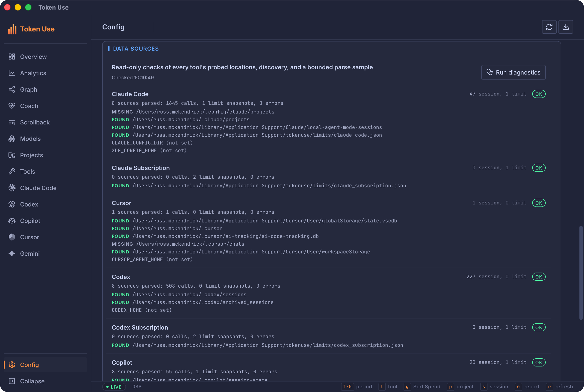This screenshot has width=584, height=392.
Task: Click '8 sources parsed: 55 calls' Copilot line
Action: pyautogui.click(x=194, y=371)
